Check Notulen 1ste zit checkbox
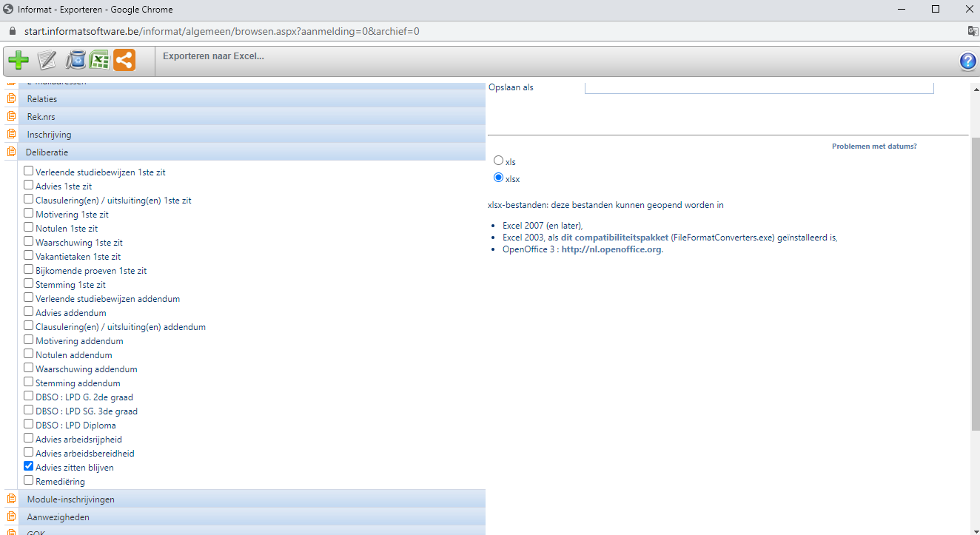Viewport: 980px width, 535px height. pos(29,228)
